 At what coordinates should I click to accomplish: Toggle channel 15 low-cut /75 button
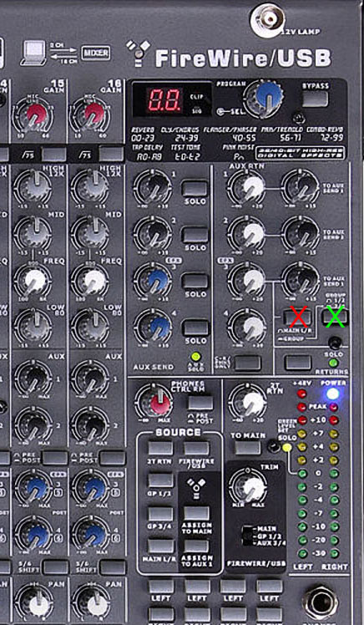pos(54,154)
